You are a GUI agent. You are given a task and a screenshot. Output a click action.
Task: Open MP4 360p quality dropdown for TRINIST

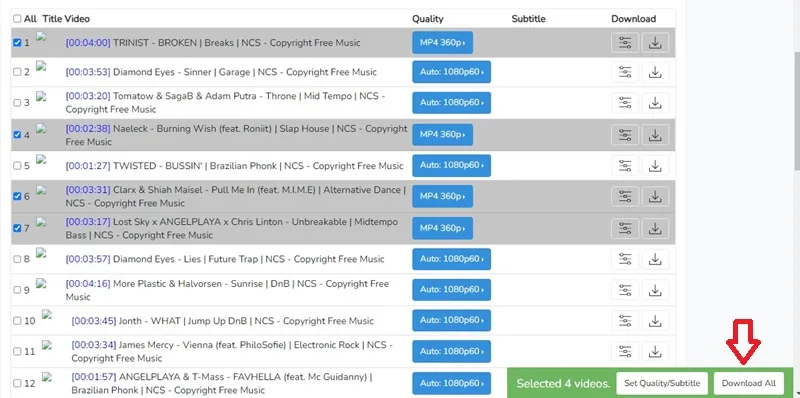tap(442, 43)
